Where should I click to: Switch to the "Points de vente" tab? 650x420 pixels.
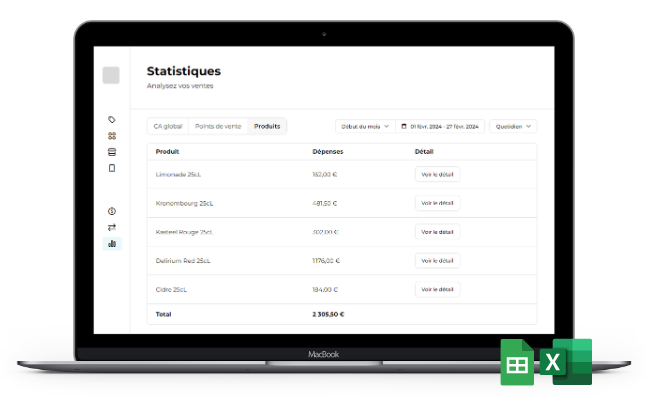[x=218, y=126]
